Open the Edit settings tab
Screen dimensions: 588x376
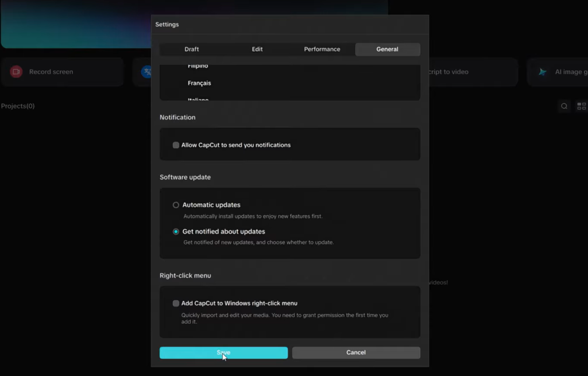pos(257,49)
